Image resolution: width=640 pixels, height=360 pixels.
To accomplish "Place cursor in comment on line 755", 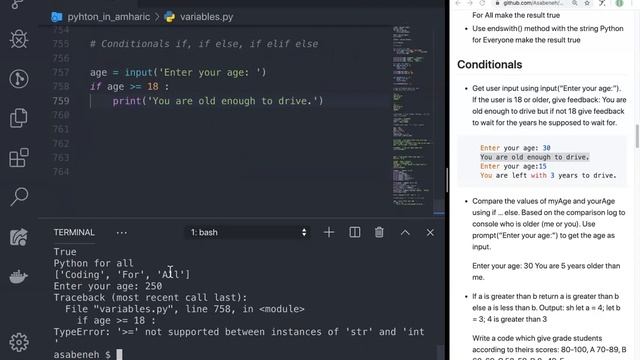I will coord(204,44).
